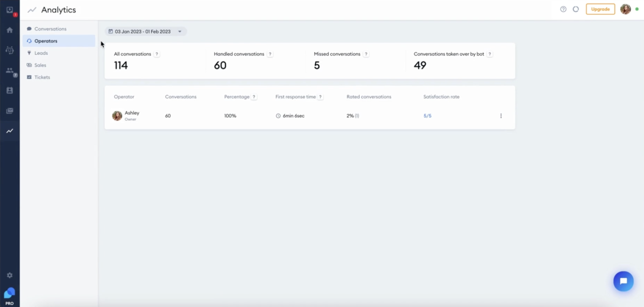The width and height of the screenshot is (644, 307).
Task: Open the Percentage column tooltip
Action: tap(254, 97)
